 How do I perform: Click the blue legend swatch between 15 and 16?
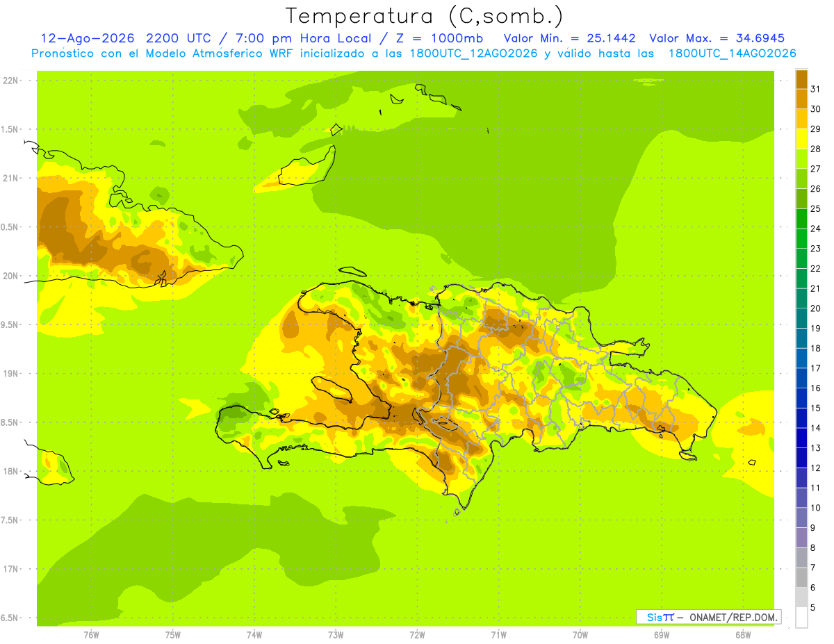[801, 398]
